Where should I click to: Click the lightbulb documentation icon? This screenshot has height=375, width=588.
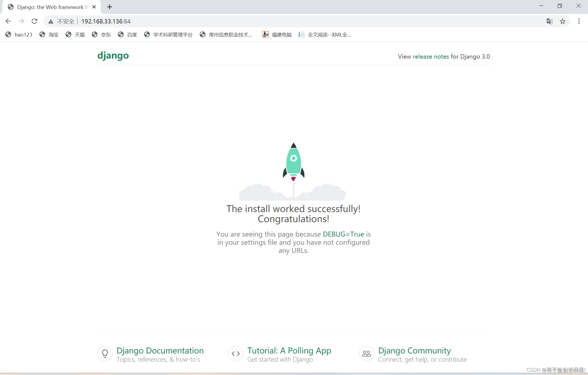(x=105, y=354)
